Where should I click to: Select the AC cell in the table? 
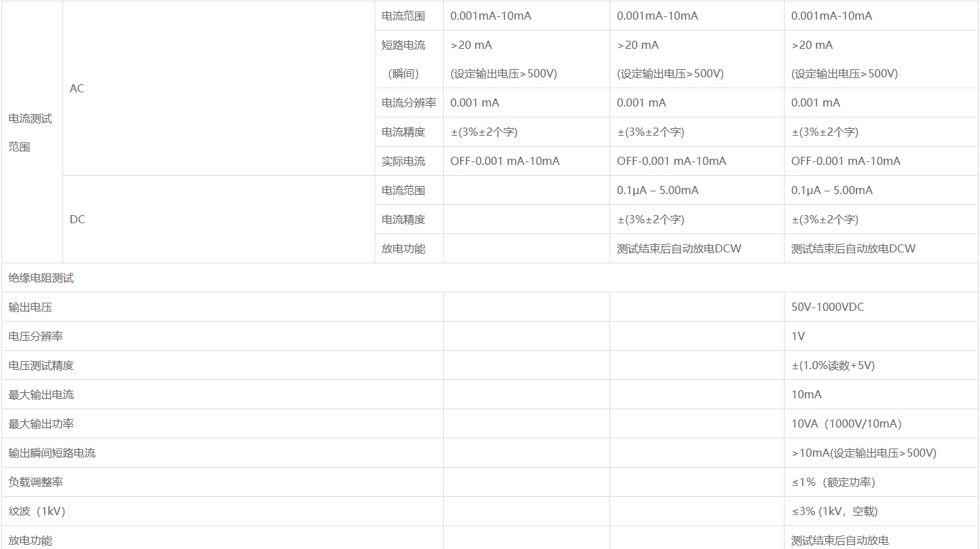[219, 88]
